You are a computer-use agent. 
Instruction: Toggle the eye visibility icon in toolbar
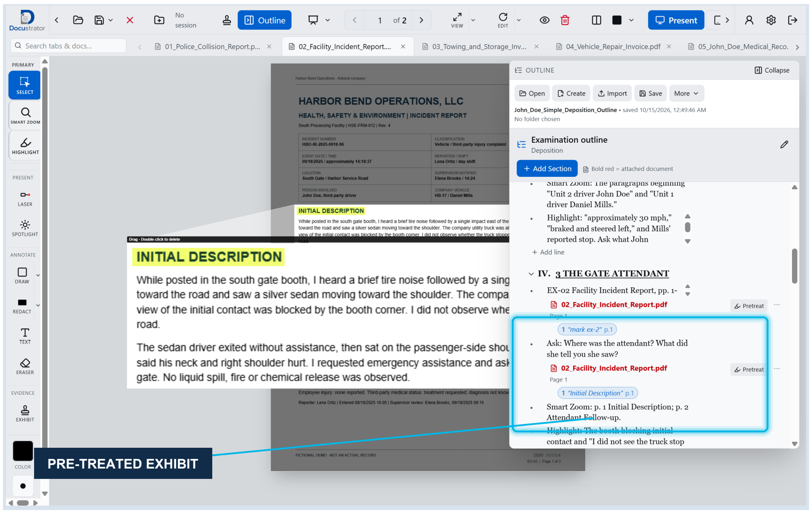[x=544, y=20]
